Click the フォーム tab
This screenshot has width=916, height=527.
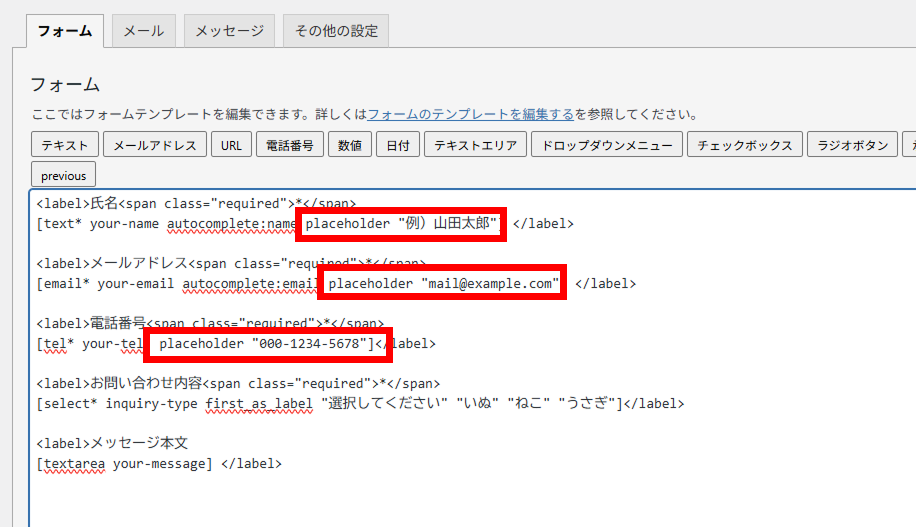pos(64,31)
